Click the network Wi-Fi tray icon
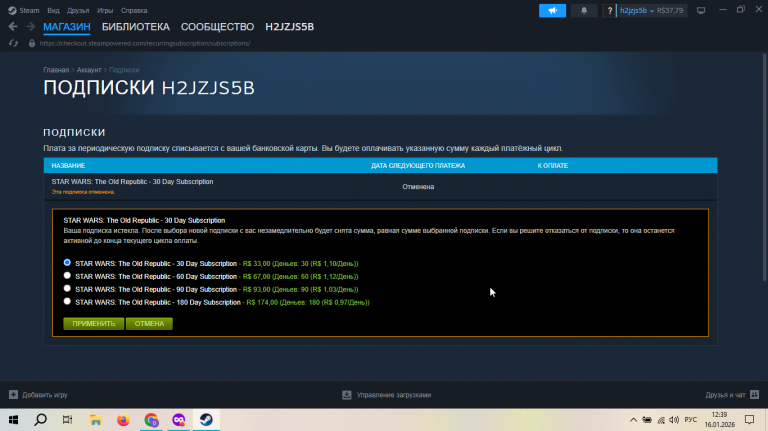The image size is (768, 431). (661, 420)
